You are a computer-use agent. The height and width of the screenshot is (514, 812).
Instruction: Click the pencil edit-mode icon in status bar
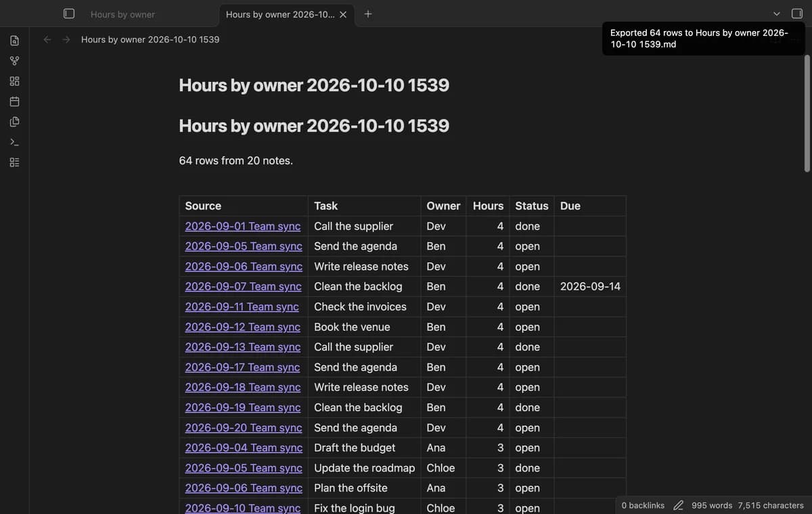[x=678, y=505]
